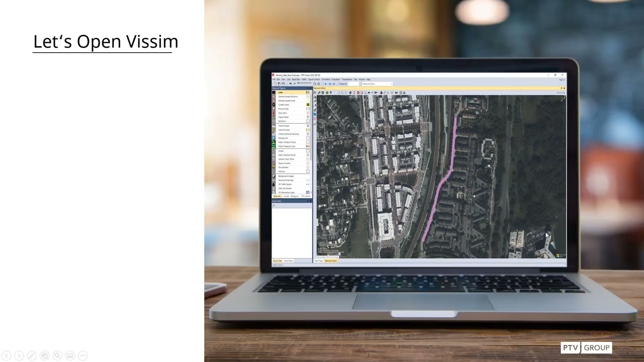
Task: Open the layout selection dropdown in toolbar
Action: coord(377,84)
